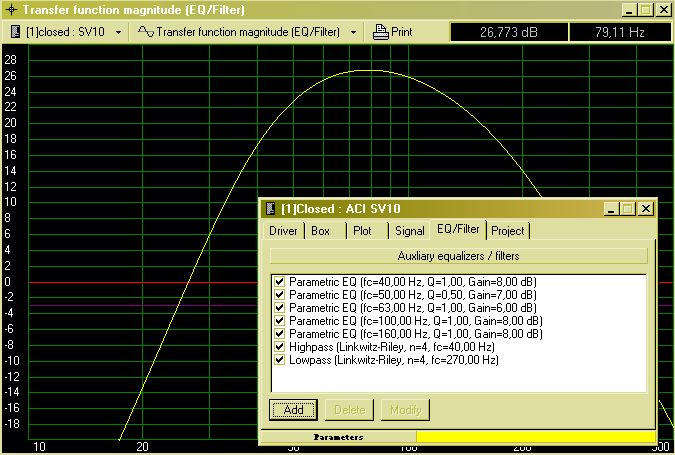The width and height of the screenshot is (675, 455).
Task: Uncheck Parametric EQ fc=63,00 Hz filter
Action: pos(280,307)
